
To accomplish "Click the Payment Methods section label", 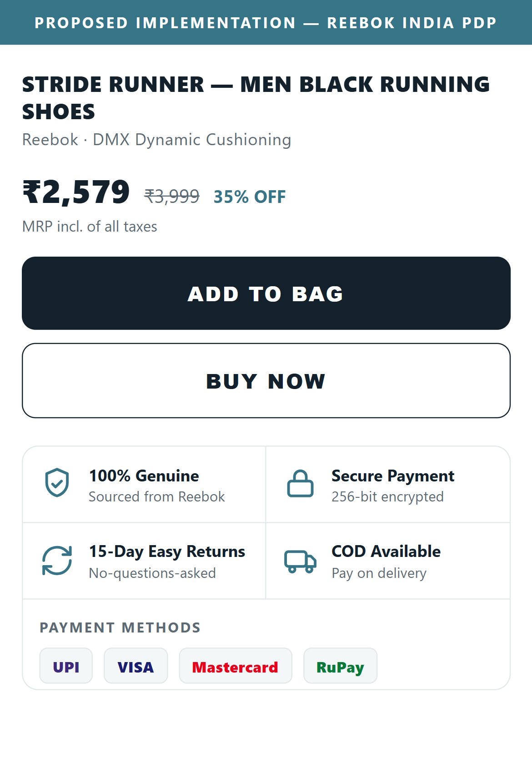I will (x=120, y=627).
